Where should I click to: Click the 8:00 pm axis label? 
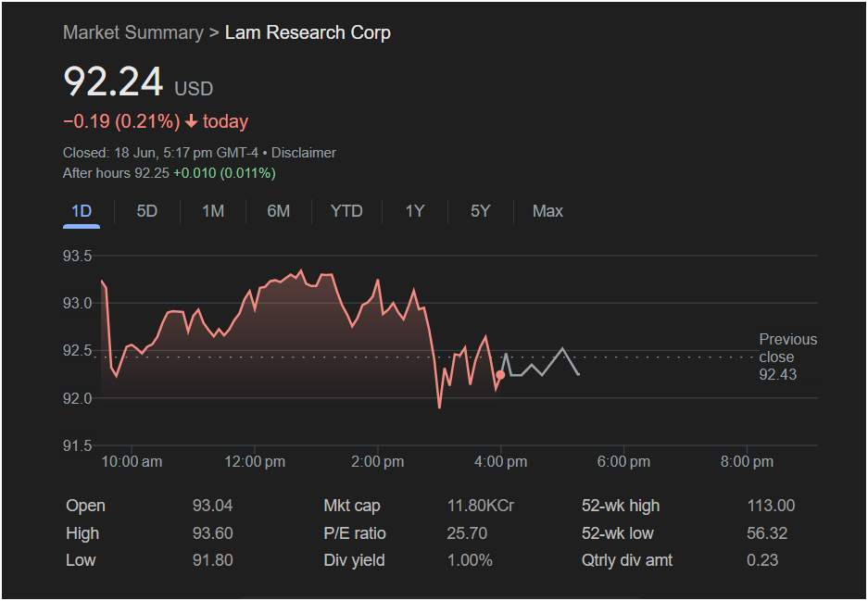click(x=747, y=462)
